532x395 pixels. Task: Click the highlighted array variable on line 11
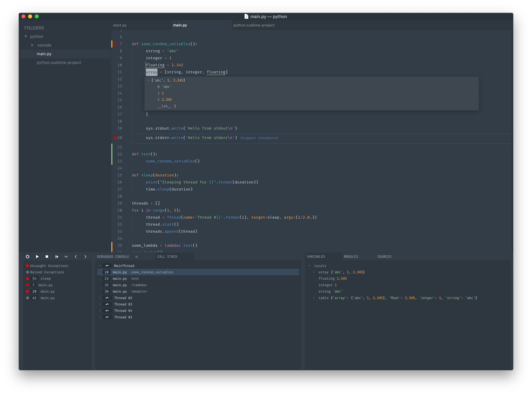click(x=152, y=72)
